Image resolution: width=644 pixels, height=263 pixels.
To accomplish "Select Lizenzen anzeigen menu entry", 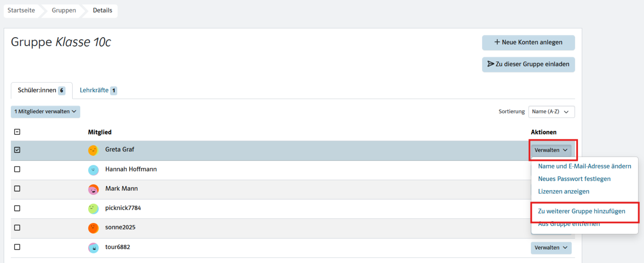I will 563,191.
